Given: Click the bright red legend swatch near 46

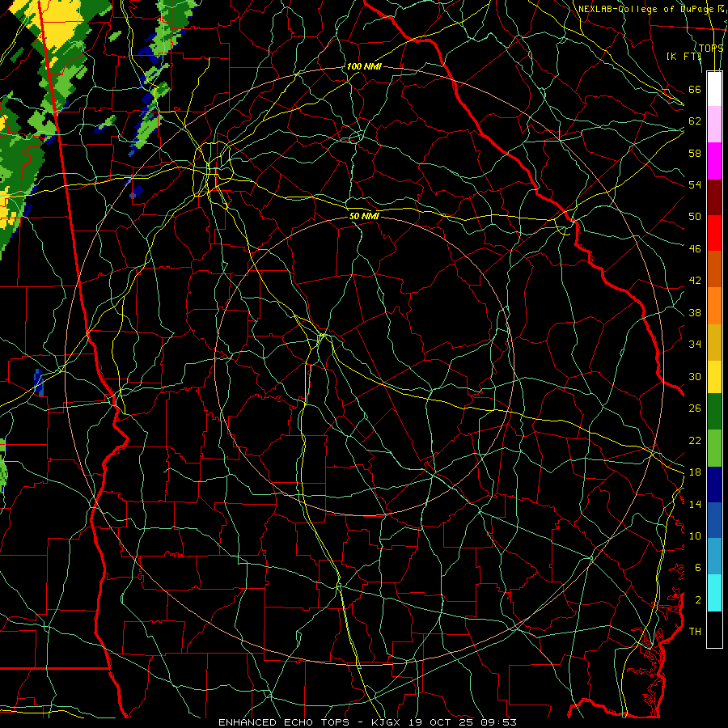Looking at the screenshot, I should 714,233.
